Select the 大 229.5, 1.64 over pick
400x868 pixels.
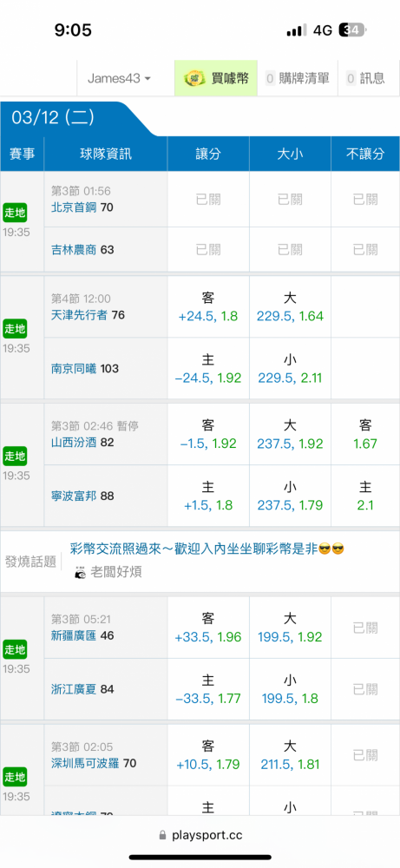pos(290,307)
